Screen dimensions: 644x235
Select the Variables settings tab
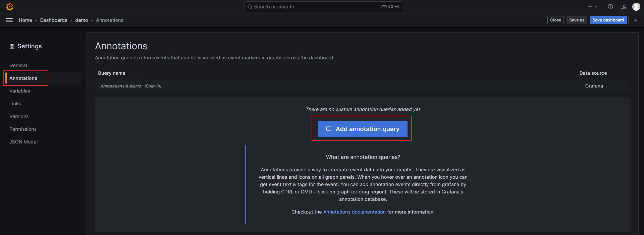point(20,91)
